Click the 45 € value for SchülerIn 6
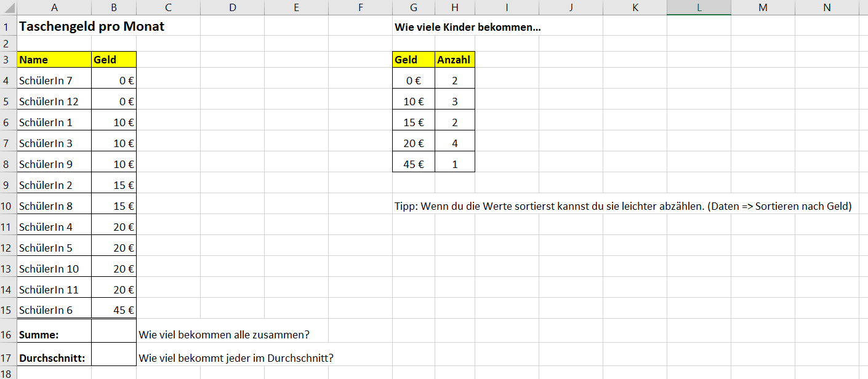This screenshot has height=379, width=868. 114,310
